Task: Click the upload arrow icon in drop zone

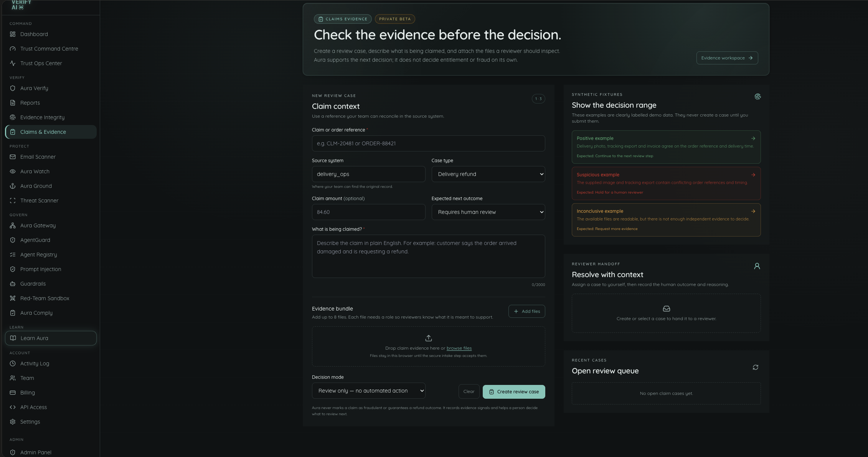Action: (x=429, y=338)
